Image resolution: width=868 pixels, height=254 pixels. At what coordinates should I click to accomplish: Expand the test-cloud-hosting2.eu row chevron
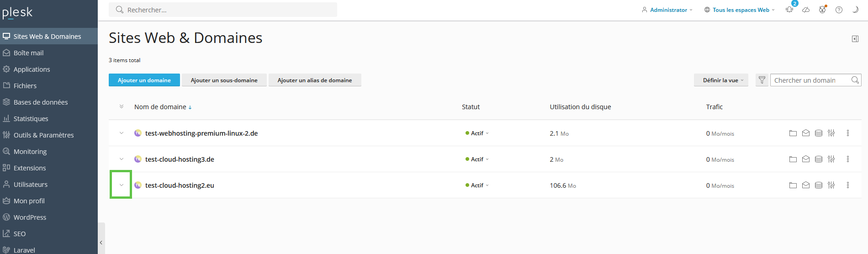(x=122, y=185)
